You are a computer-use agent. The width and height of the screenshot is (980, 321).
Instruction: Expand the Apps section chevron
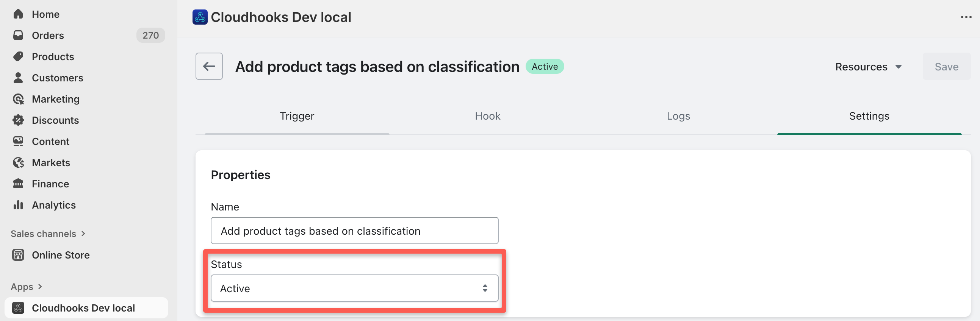tap(40, 287)
